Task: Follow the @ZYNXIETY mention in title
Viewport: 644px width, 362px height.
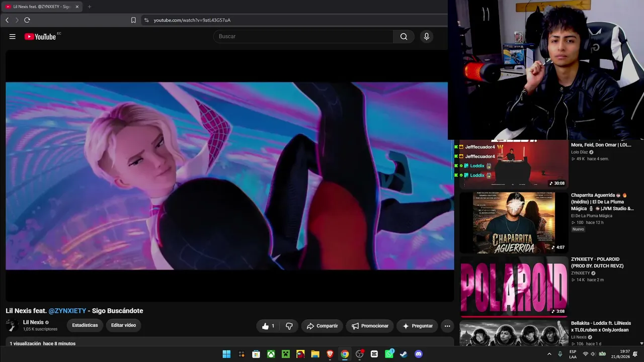Action: click(x=67, y=311)
